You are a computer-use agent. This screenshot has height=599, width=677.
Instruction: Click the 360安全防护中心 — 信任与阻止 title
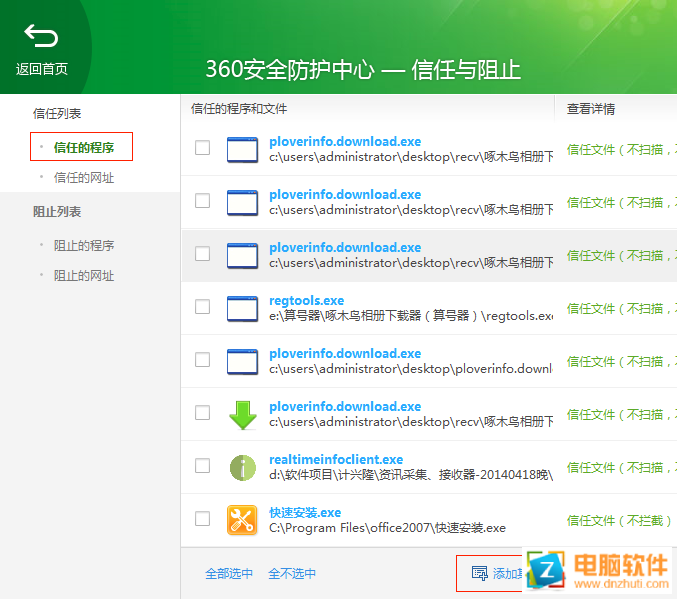363,70
